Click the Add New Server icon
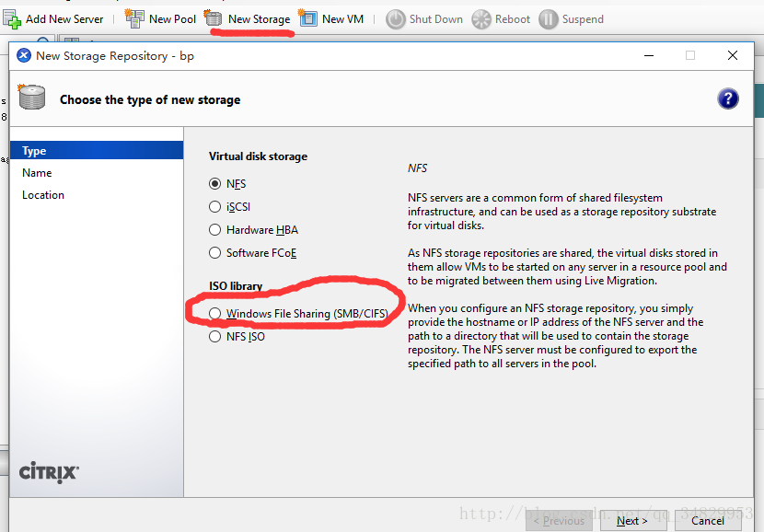The height and width of the screenshot is (532, 764). pyautogui.click(x=12, y=18)
